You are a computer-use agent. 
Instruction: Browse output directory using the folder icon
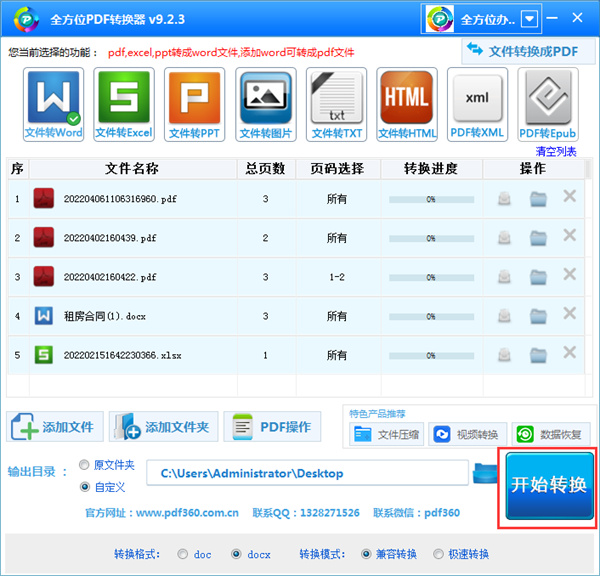485,473
